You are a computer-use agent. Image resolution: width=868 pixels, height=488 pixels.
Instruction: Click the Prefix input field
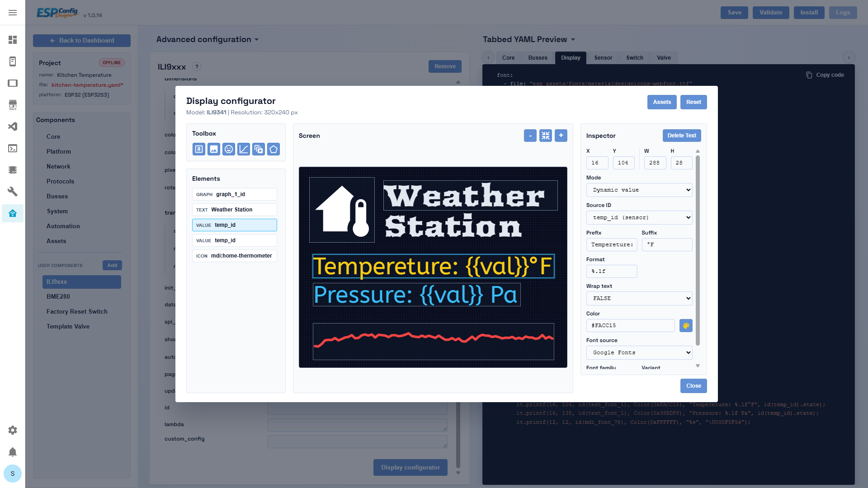point(612,244)
